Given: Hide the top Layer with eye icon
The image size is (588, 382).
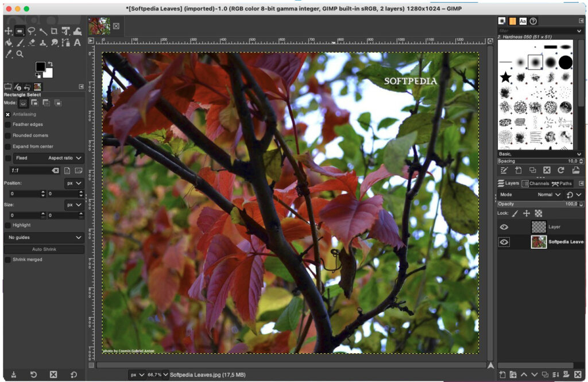Looking at the screenshot, I should tap(504, 227).
